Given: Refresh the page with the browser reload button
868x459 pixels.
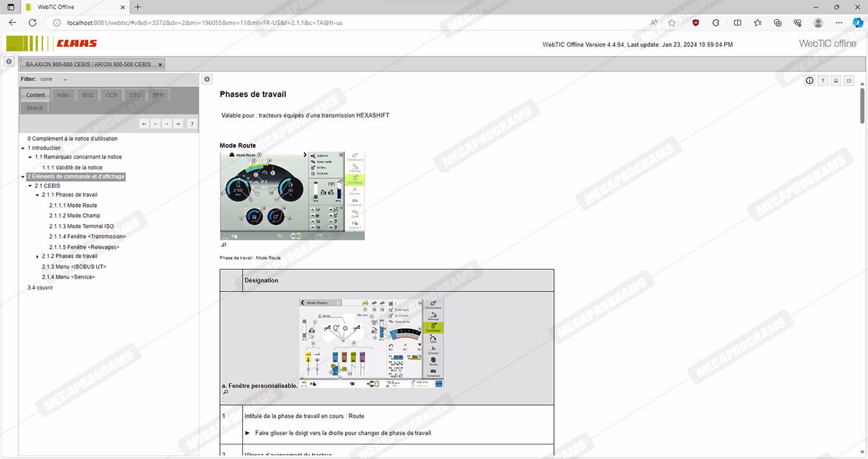Looking at the screenshot, I should pyautogui.click(x=32, y=22).
